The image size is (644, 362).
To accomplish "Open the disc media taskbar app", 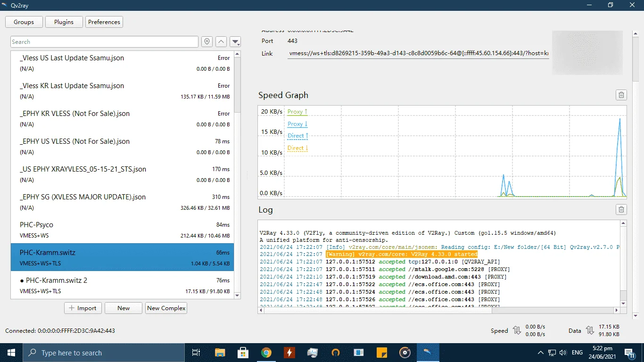I will coord(405,353).
